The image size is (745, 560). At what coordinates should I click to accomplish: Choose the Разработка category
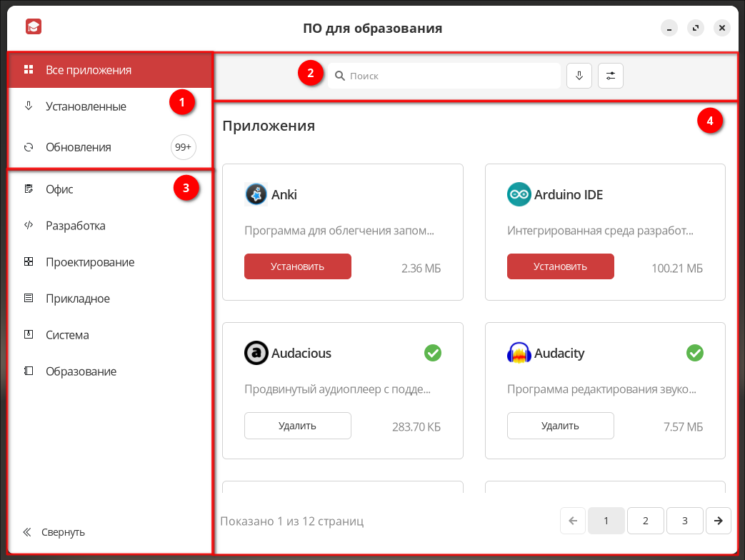point(75,226)
